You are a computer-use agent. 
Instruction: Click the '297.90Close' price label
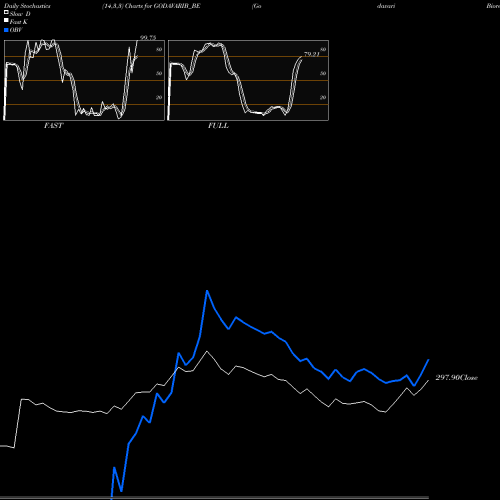457,378
